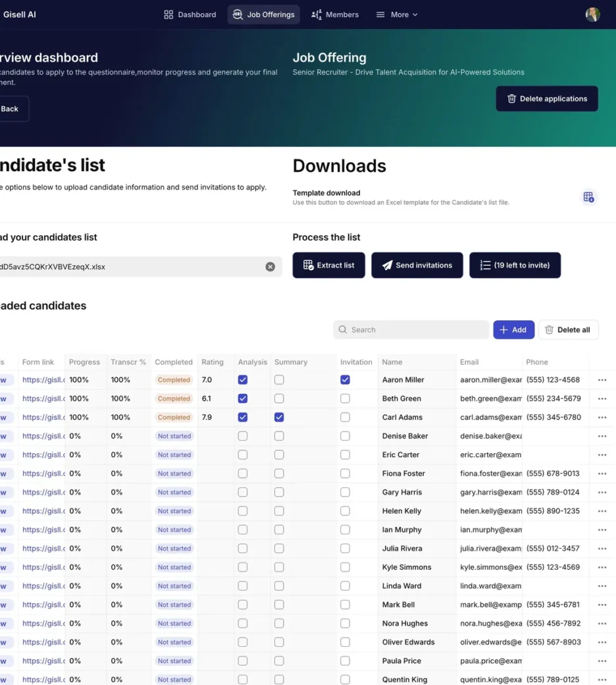Screen dimensions: 616x685
Task: Open Beth Green's form link
Action: pyautogui.click(x=43, y=398)
